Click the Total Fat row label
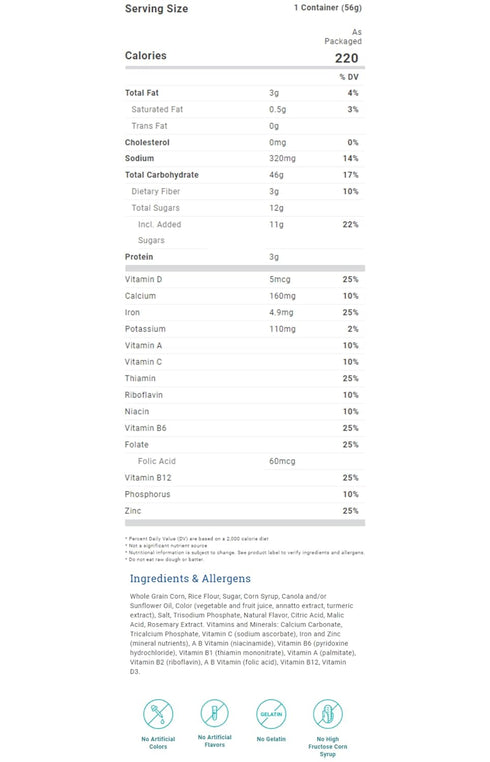Viewport: 490px width, 762px height. point(142,93)
